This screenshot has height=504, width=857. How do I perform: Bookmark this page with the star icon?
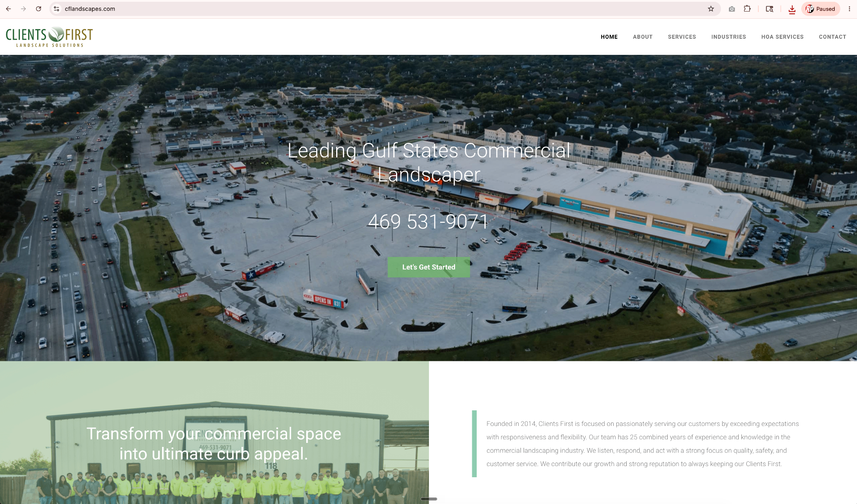tap(711, 9)
